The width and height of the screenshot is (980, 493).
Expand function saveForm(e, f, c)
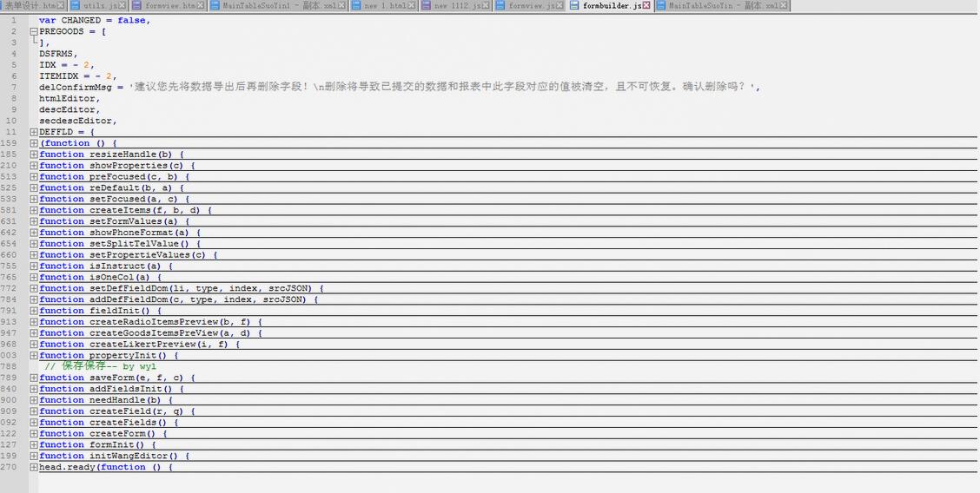click(34, 378)
